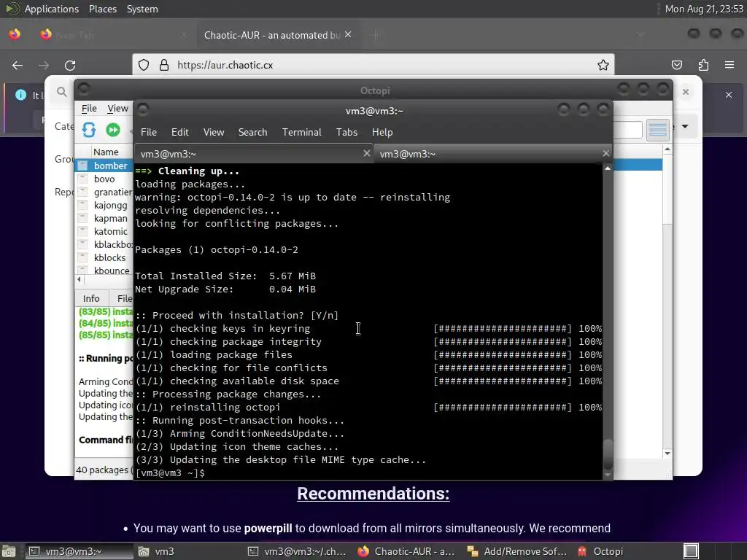747x560 pixels.
Task: Close the Firefox notification bar
Action: coord(729,95)
